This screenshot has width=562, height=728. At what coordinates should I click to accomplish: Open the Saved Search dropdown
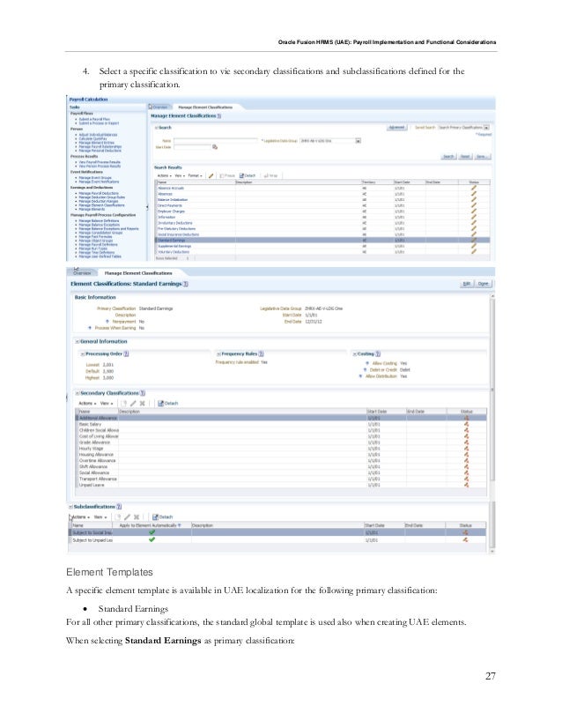(486, 127)
